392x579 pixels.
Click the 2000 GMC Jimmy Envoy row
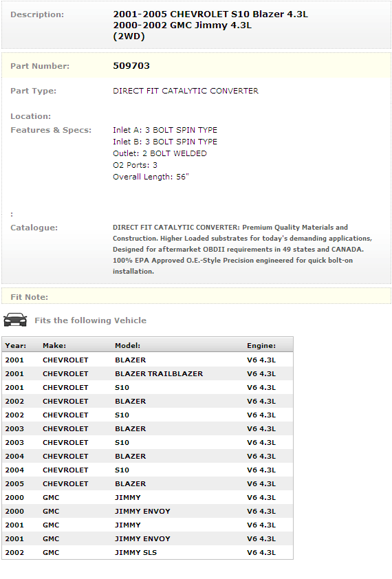(x=147, y=511)
